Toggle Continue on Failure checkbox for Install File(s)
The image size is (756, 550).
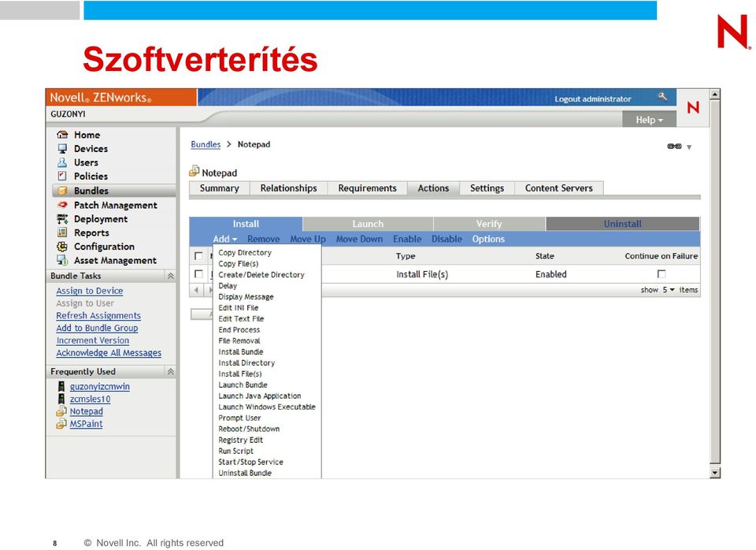(661, 274)
